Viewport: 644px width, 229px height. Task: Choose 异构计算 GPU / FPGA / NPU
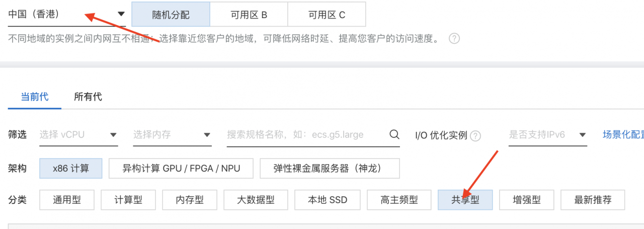(x=181, y=168)
